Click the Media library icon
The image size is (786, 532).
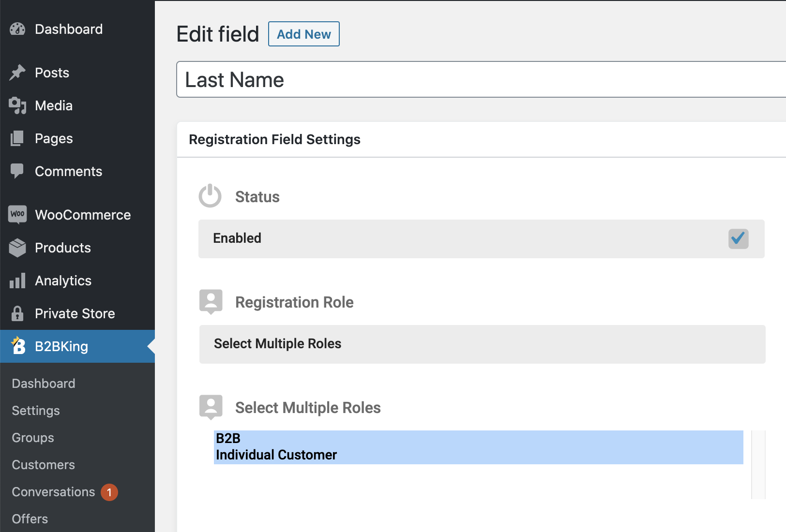(17, 105)
